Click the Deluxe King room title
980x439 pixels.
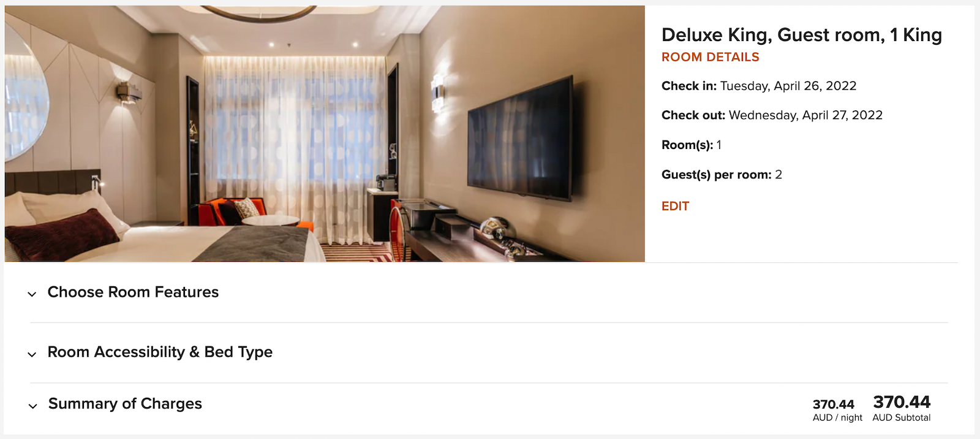click(801, 35)
